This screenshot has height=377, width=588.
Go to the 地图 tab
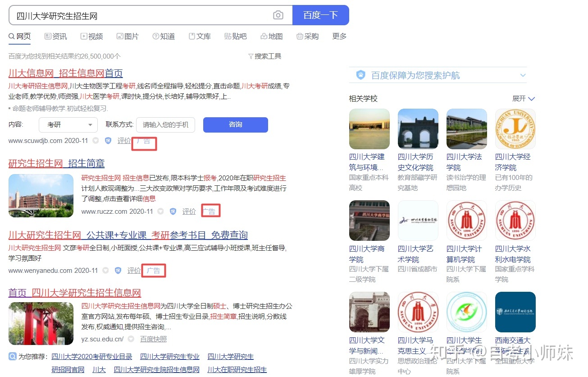click(272, 36)
